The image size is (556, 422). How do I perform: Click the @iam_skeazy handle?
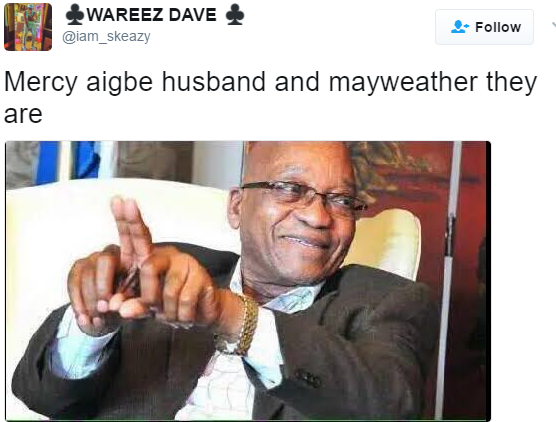[x=106, y=37]
